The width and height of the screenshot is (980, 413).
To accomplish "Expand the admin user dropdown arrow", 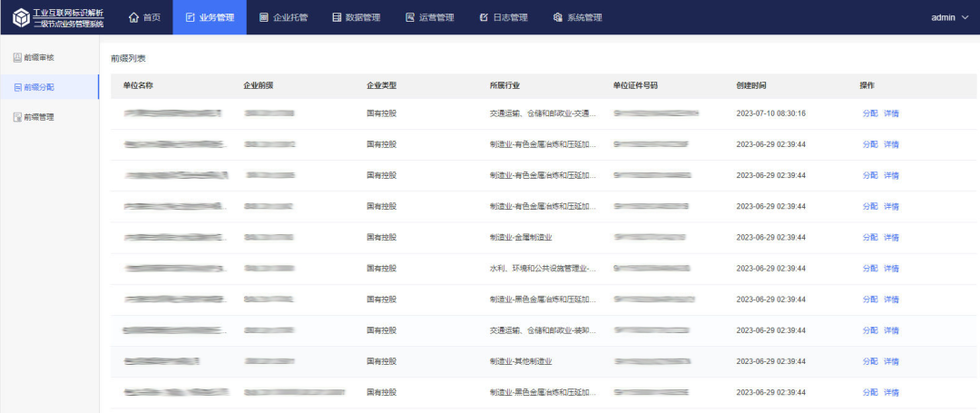I will tap(965, 17).
